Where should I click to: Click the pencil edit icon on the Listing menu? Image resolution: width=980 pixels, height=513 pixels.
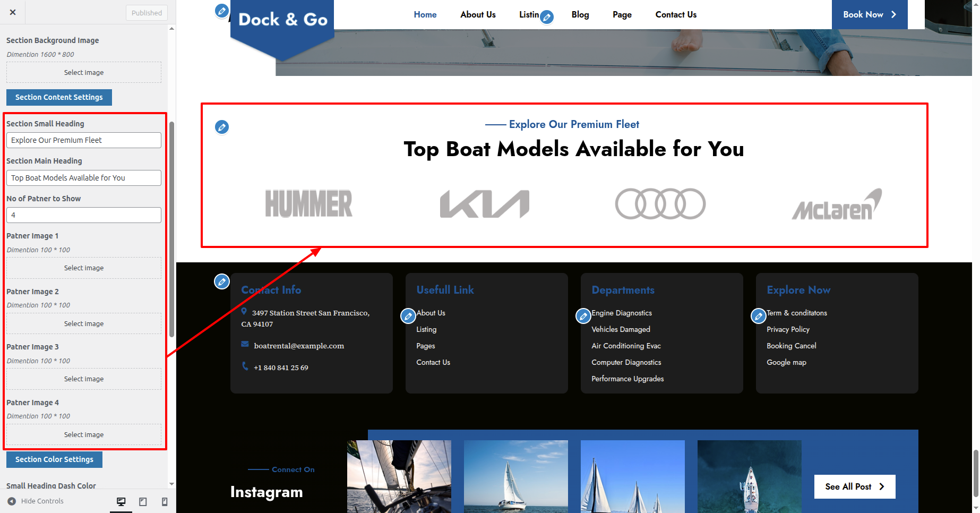547,18
